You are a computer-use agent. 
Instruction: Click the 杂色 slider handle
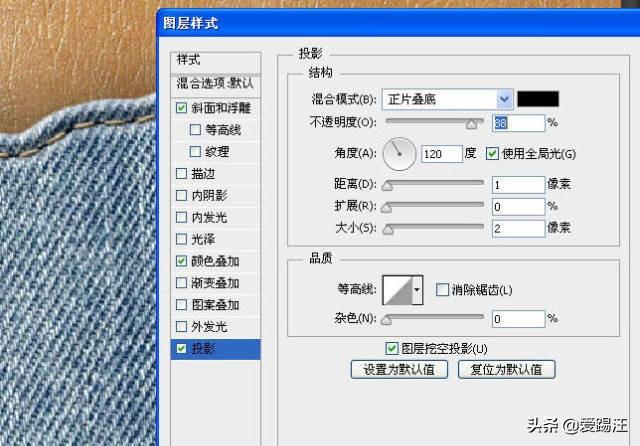coord(386,320)
